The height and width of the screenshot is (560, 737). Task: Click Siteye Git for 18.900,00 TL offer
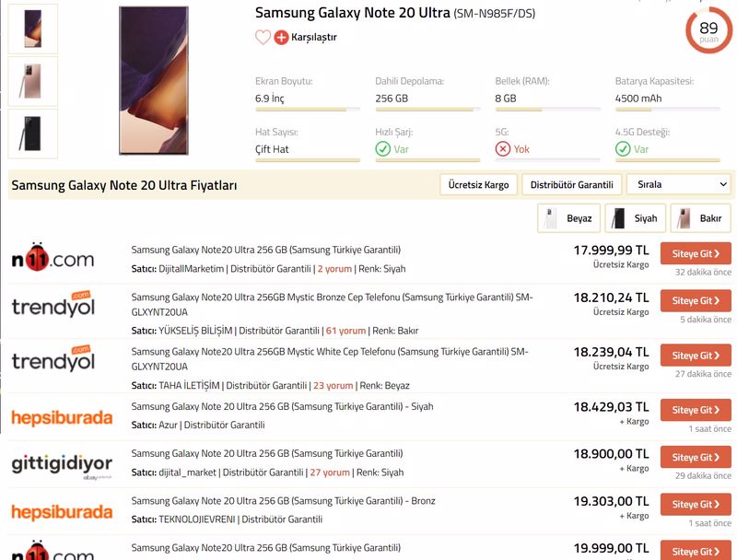[x=696, y=457]
